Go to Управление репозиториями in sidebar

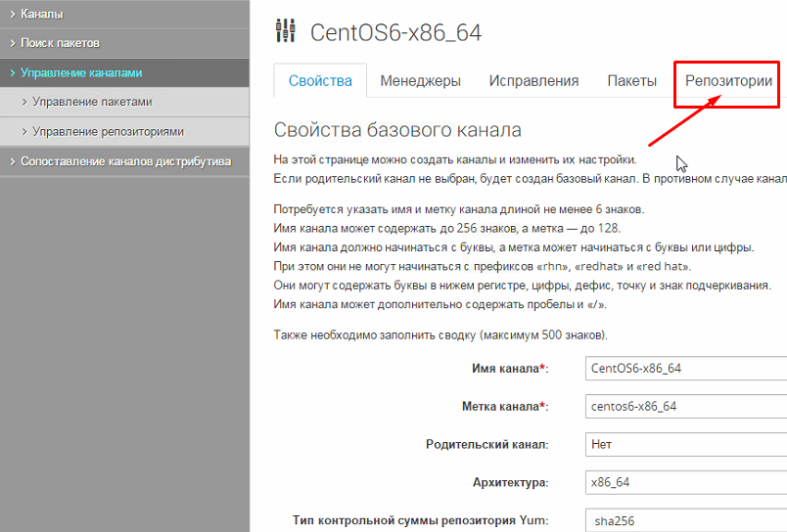tap(108, 131)
